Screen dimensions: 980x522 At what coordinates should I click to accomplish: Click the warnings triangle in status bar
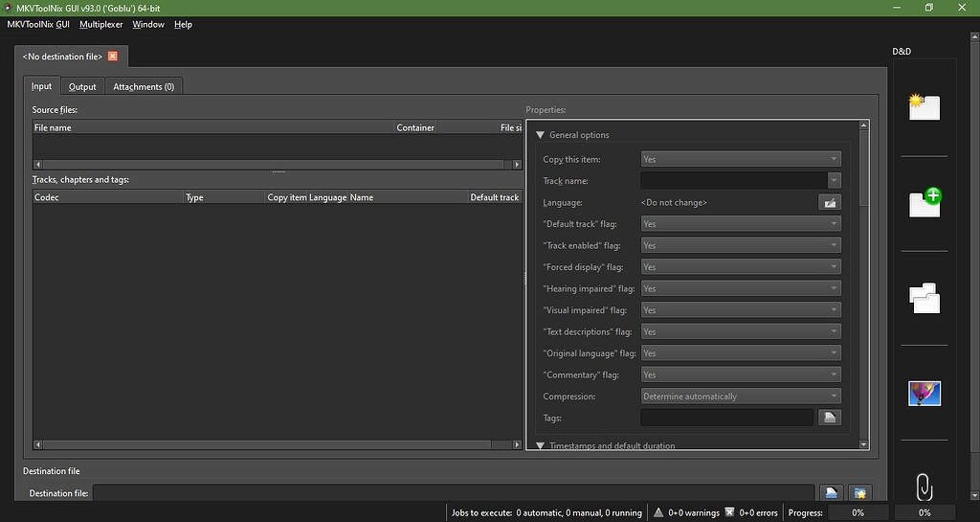pos(658,512)
